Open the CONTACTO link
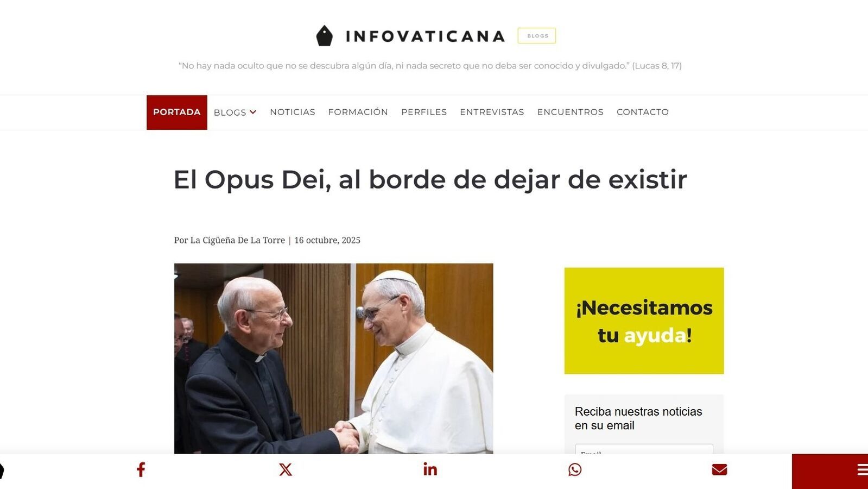 tap(643, 112)
